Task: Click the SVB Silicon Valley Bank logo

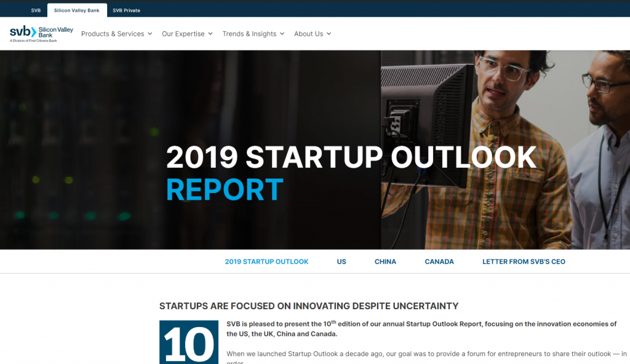Action: point(41,33)
